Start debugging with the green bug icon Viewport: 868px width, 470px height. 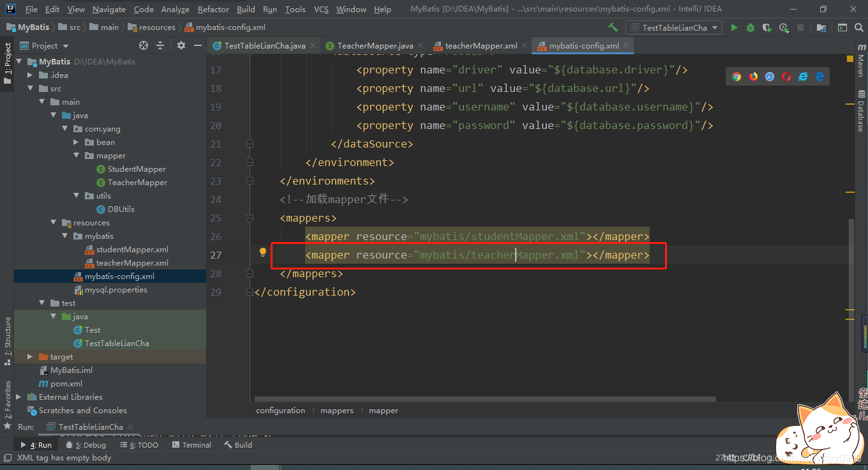pos(751,27)
